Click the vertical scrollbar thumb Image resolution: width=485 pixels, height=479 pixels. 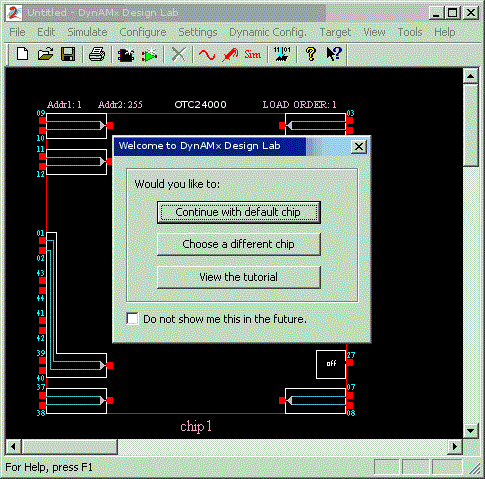[x=471, y=125]
